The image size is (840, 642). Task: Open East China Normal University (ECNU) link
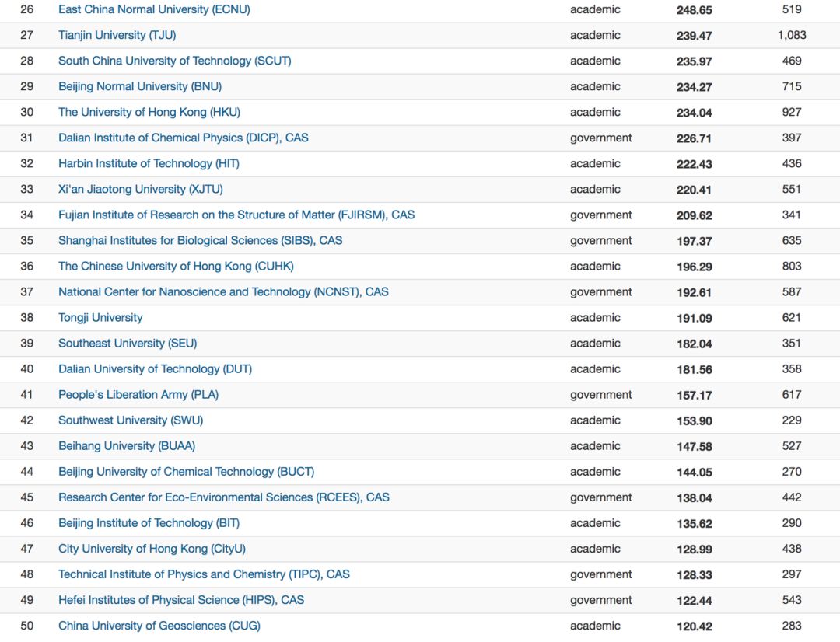click(x=154, y=9)
